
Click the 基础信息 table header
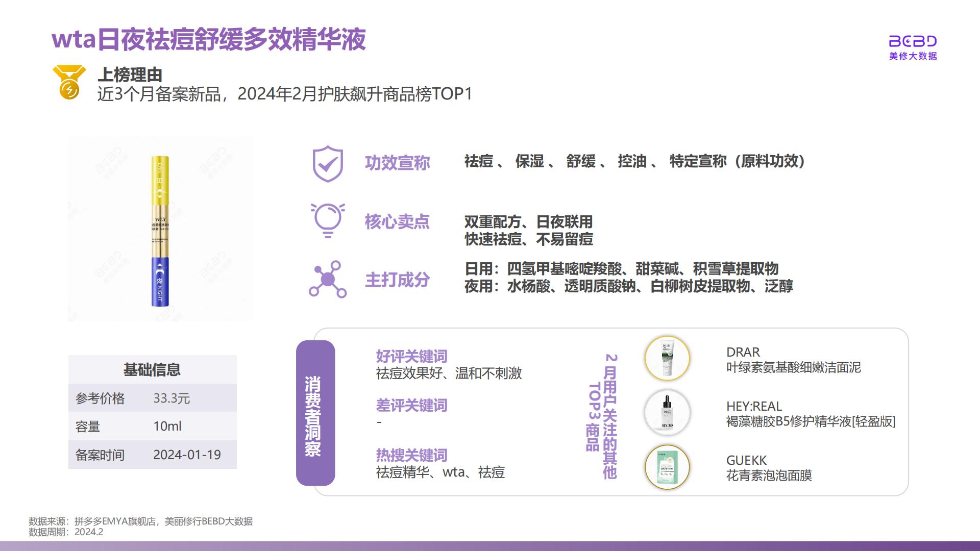pyautogui.click(x=152, y=369)
